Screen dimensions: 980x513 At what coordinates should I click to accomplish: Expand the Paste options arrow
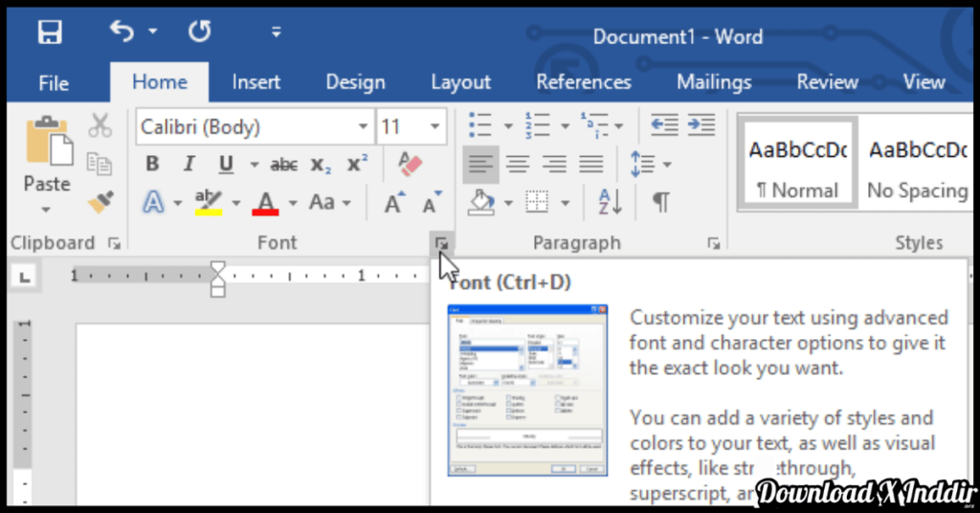(x=46, y=210)
